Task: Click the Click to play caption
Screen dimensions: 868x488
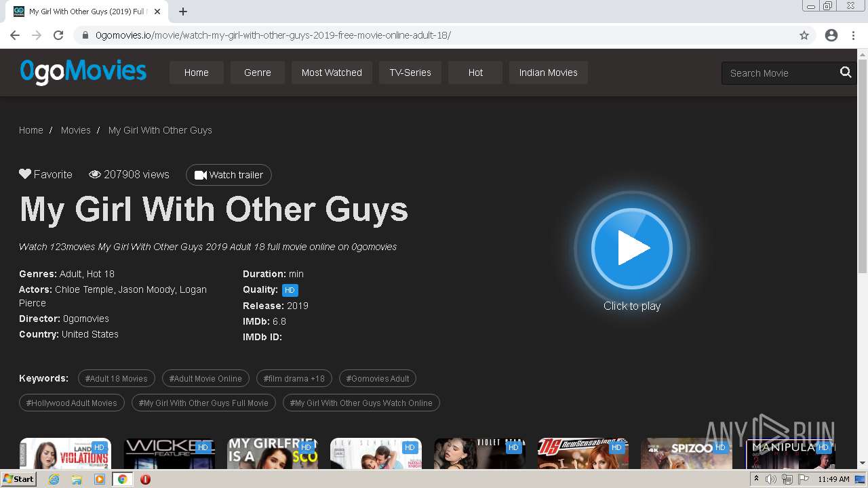Action: (632, 306)
